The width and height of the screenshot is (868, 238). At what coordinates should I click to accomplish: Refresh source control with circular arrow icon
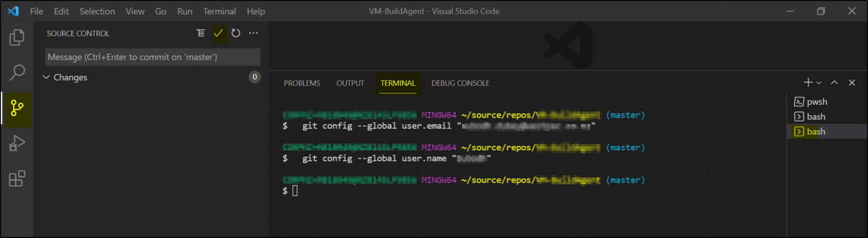point(236,33)
